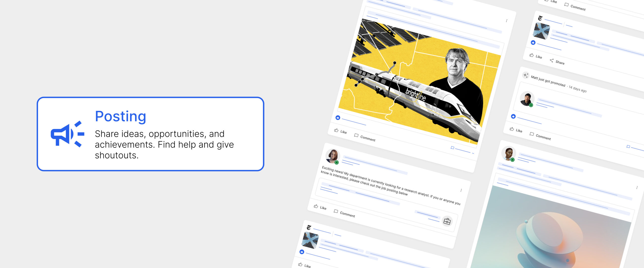Image resolution: width=644 pixels, height=268 pixels.
Task: Comment on the Brightline train post
Action: coord(365,137)
